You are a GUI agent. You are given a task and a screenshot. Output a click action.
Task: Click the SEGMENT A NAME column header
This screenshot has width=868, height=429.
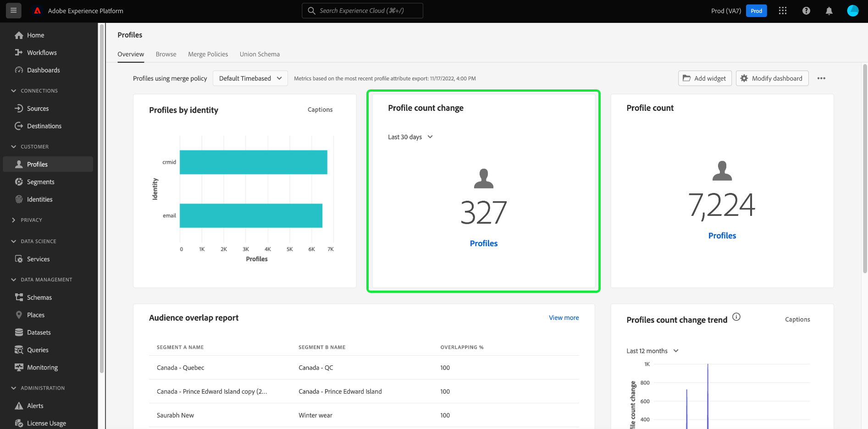(x=180, y=347)
